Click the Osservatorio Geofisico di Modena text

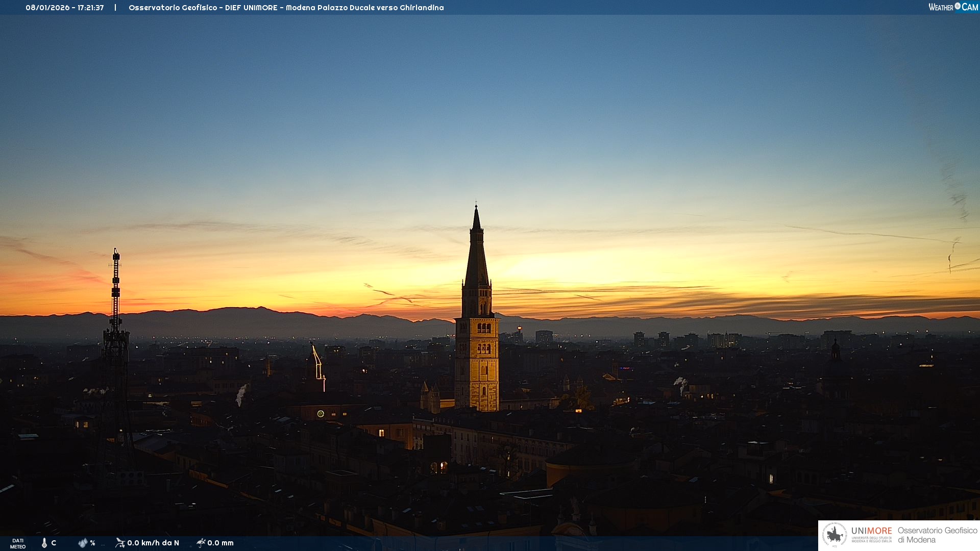click(937, 535)
